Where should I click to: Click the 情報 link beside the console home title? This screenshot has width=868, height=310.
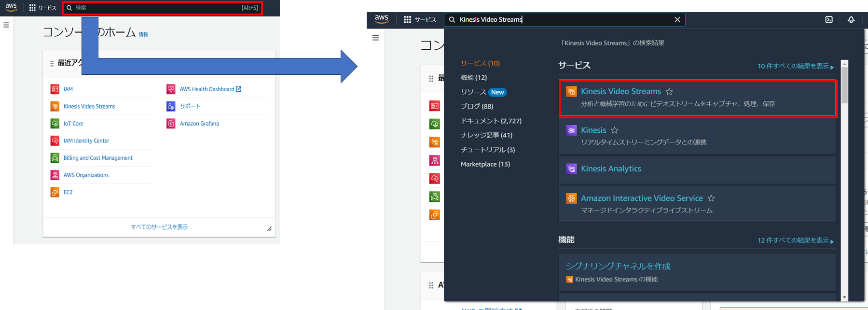point(143,35)
